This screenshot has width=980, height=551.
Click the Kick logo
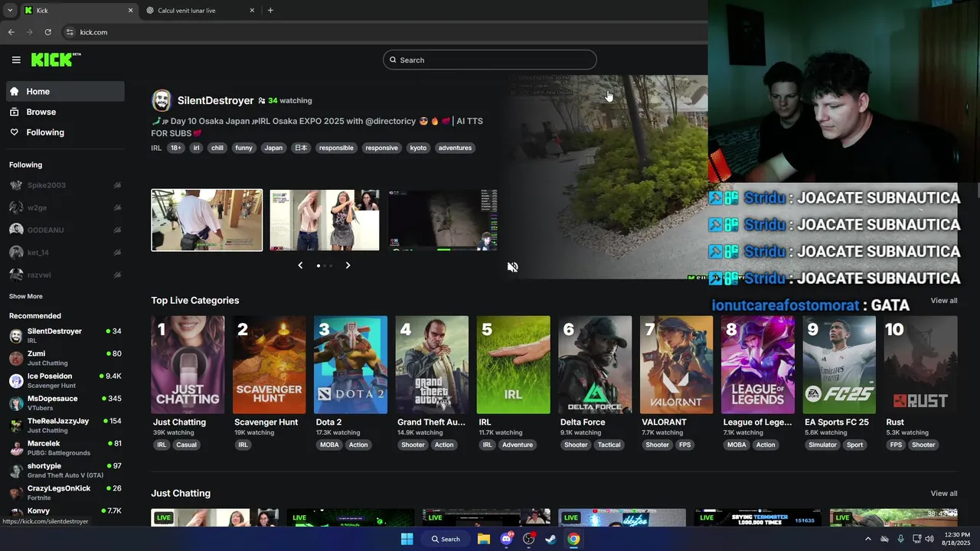[56, 60]
